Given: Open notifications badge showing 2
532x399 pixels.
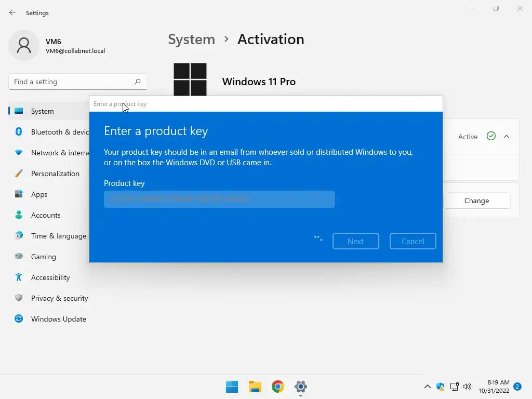Looking at the screenshot, I should pos(517,387).
